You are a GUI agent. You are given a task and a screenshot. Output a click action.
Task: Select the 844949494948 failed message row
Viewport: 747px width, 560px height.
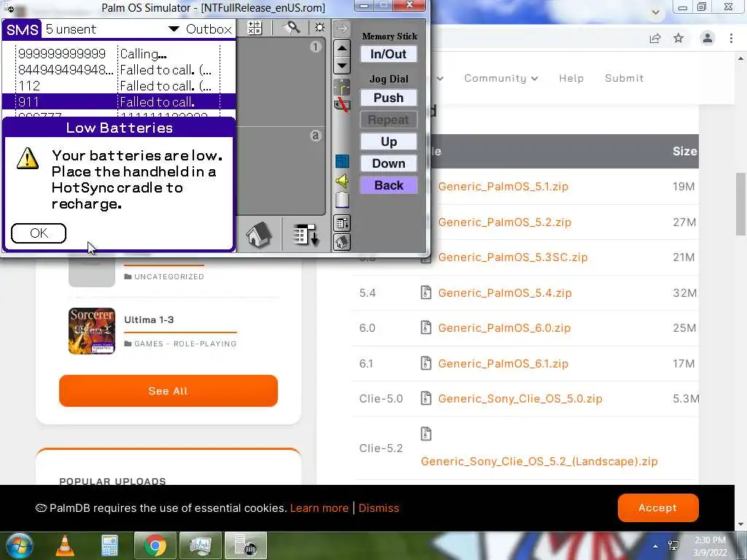[119, 70]
